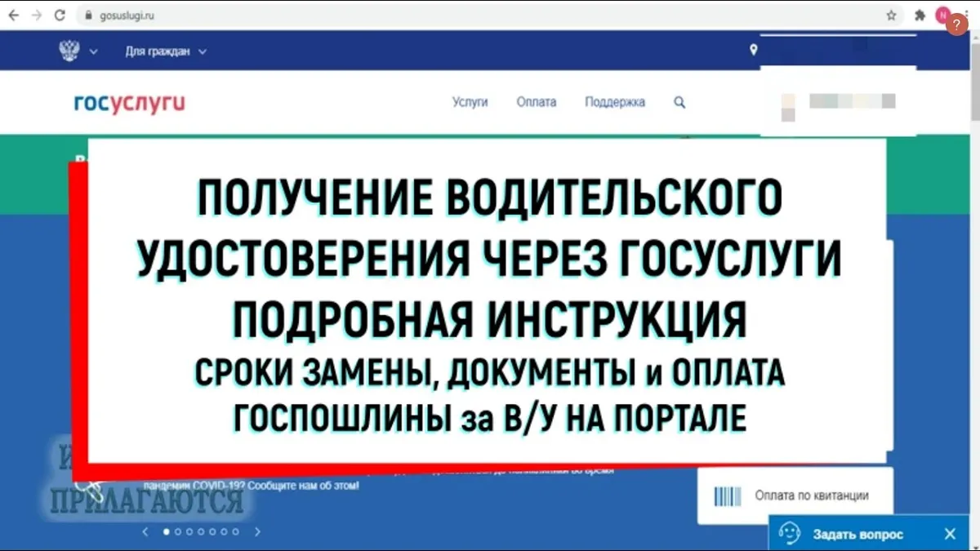Click the padlock site info icon
This screenshot has width=980, height=551.
pyautogui.click(x=90, y=16)
